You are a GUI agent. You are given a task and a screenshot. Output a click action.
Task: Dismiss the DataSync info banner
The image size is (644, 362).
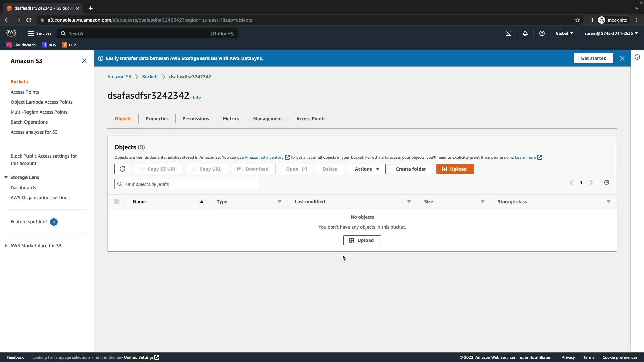click(x=622, y=58)
